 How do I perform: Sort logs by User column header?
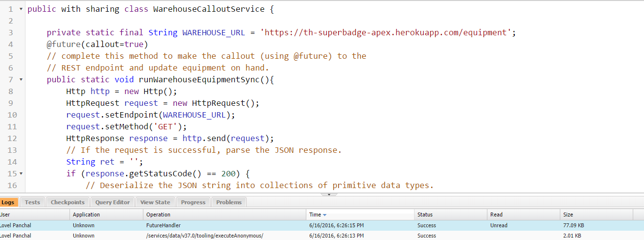coord(34,215)
